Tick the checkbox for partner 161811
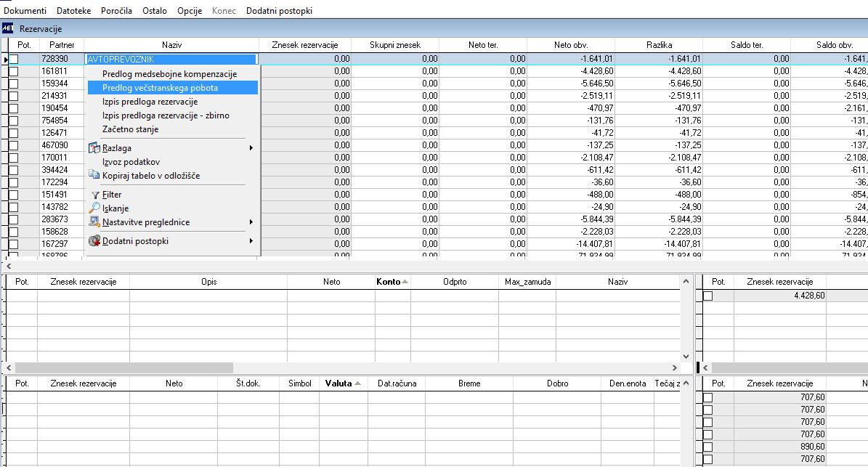Viewport: 868px width, 467px height. pos(13,71)
